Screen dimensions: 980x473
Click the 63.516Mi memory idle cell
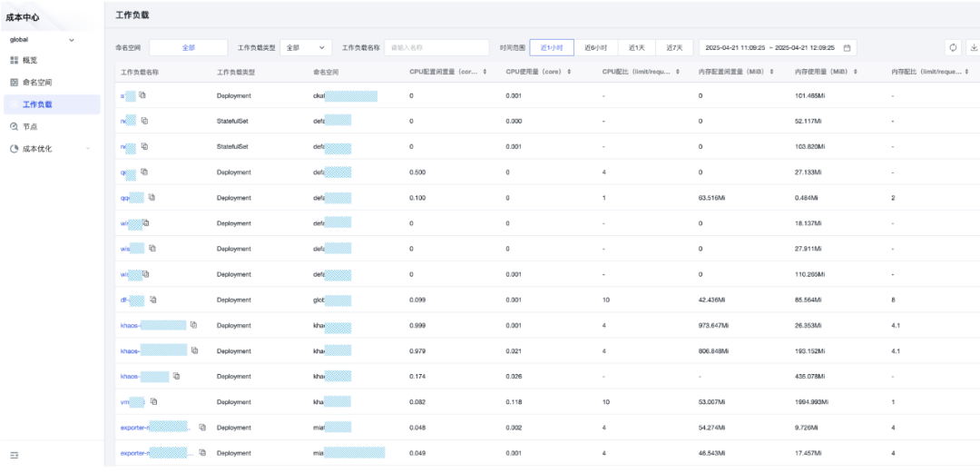point(712,198)
